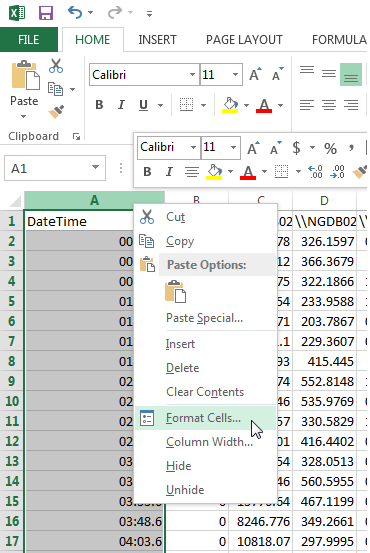Click mini toolbar Decrease Font Size icon
The image size is (370, 553).
point(275,148)
